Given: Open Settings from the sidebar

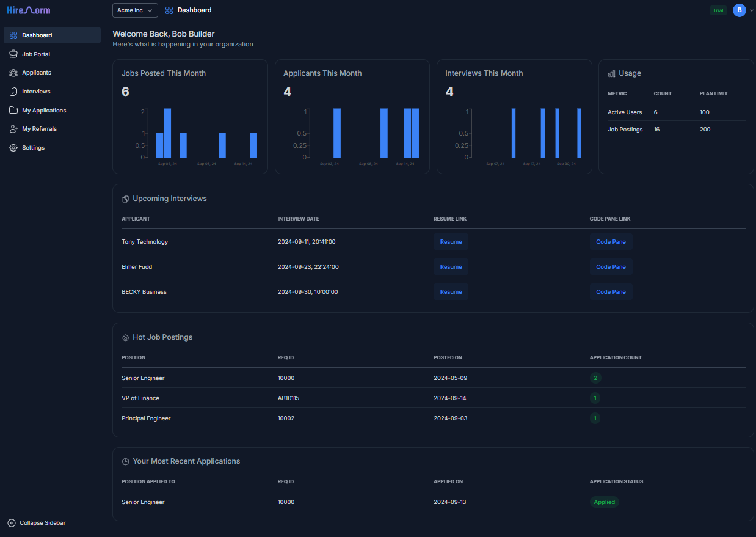Looking at the screenshot, I should coord(53,148).
